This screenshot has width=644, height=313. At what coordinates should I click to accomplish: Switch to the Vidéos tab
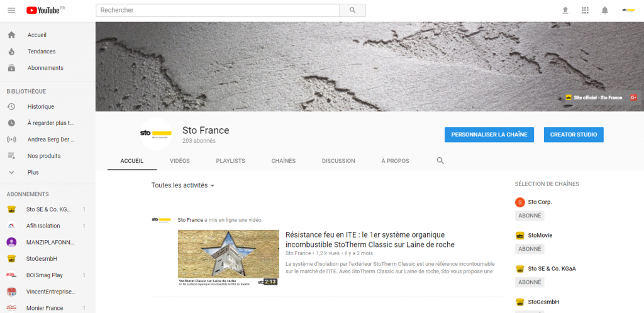click(180, 161)
